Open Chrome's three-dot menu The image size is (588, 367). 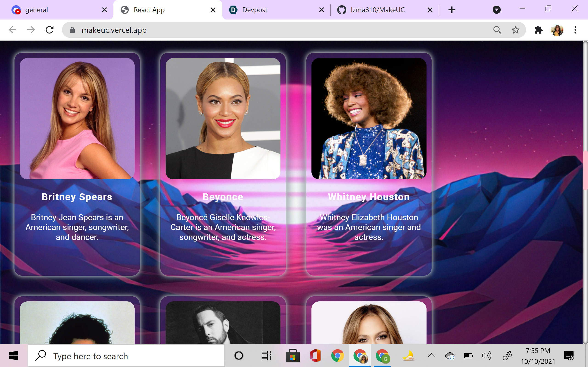[x=575, y=30]
